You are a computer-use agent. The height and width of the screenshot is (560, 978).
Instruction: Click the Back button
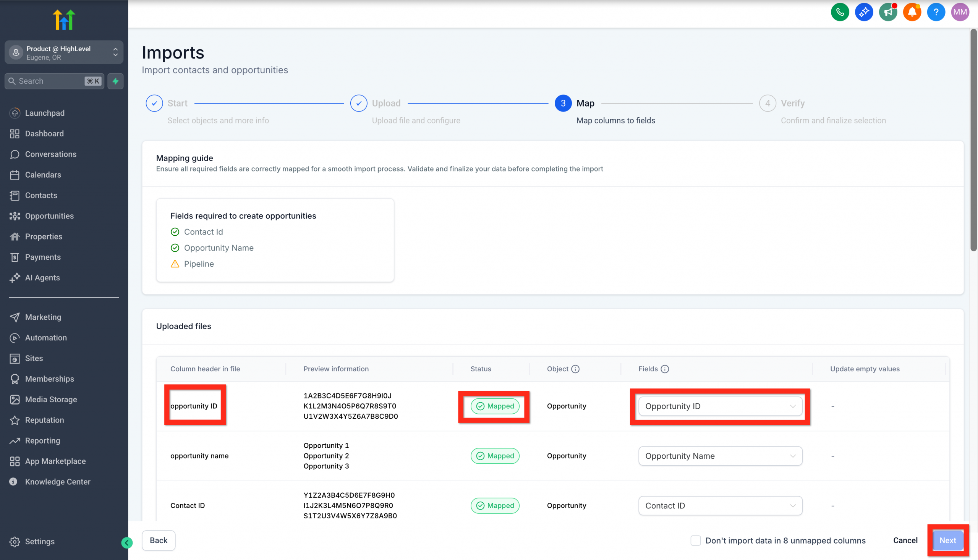[159, 540]
